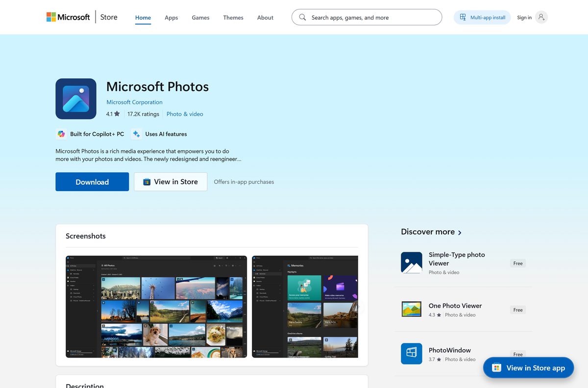Open the One Photo Viewer title
Screen dimensions: 588x388
click(455, 306)
